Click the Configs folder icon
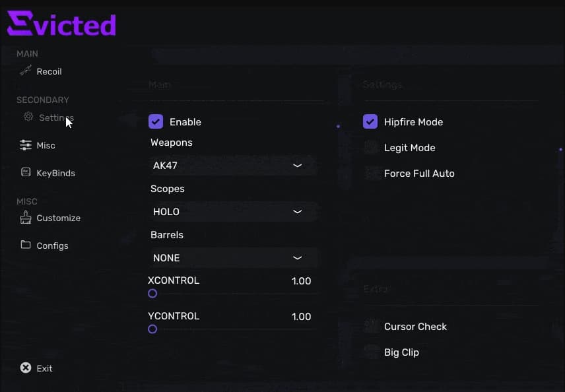565x392 pixels. [26, 245]
